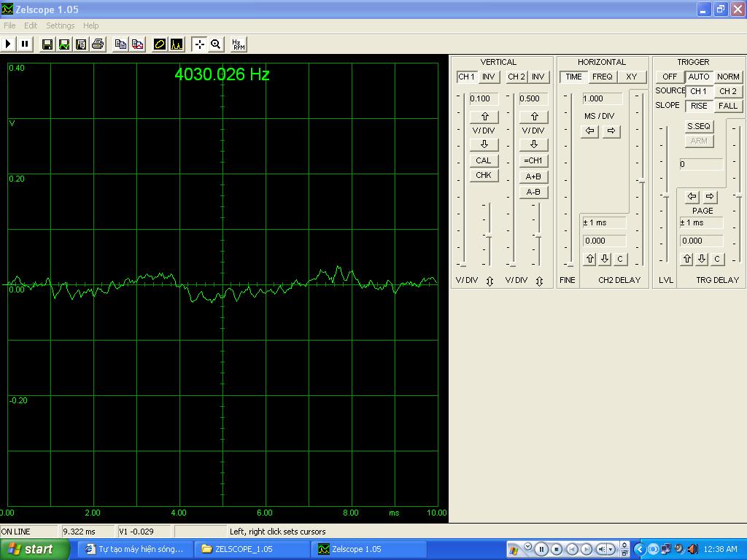Click the trigger LVL slider handle
Image resolution: width=747 pixels, height=560 pixels.
click(665, 195)
